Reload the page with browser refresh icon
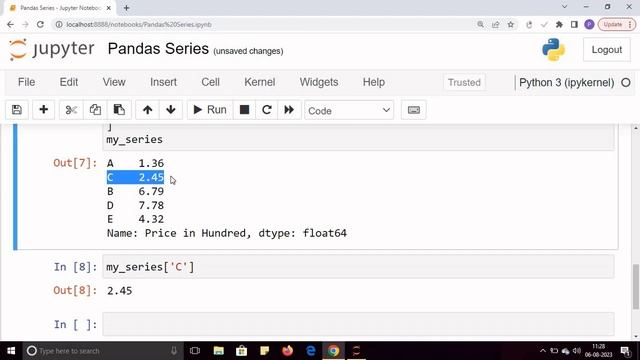 click(x=40, y=24)
